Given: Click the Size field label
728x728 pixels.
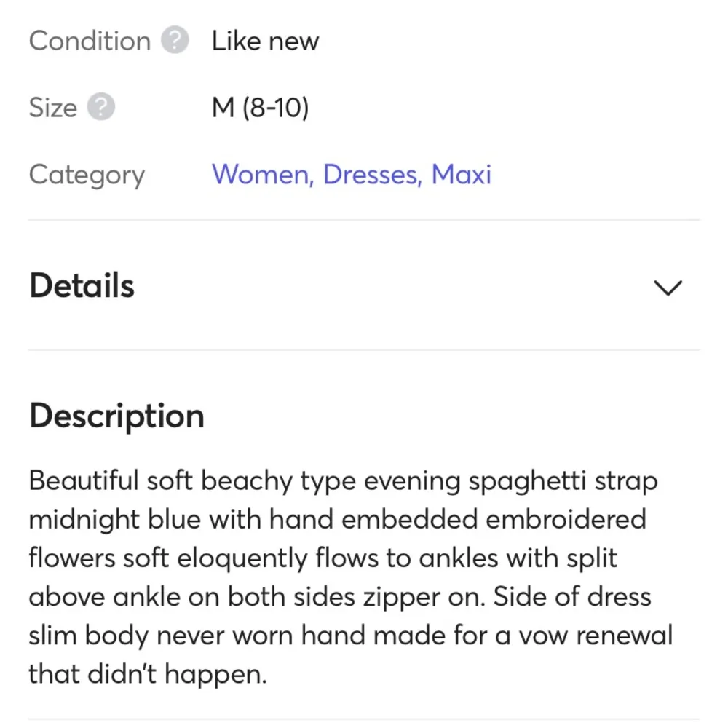Looking at the screenshot, I should tap(52, 108).
